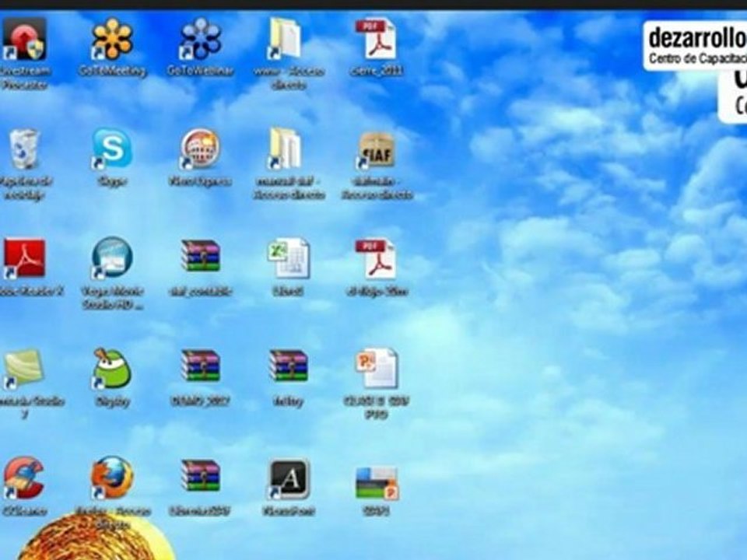Open PowerPoint slideshow file beside font viewer
The height and width of the screenshot is (560, 747).
coord(377,483)
